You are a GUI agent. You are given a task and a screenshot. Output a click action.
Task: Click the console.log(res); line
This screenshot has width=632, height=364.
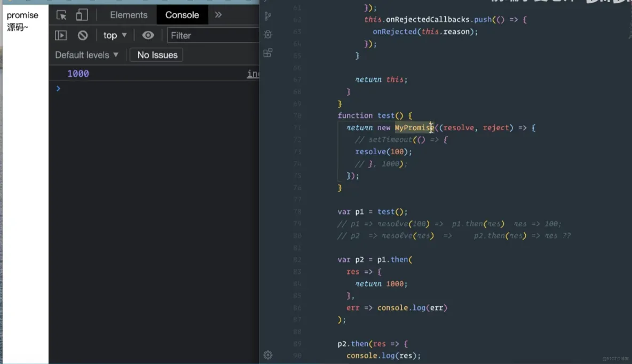tap(383, 355)
